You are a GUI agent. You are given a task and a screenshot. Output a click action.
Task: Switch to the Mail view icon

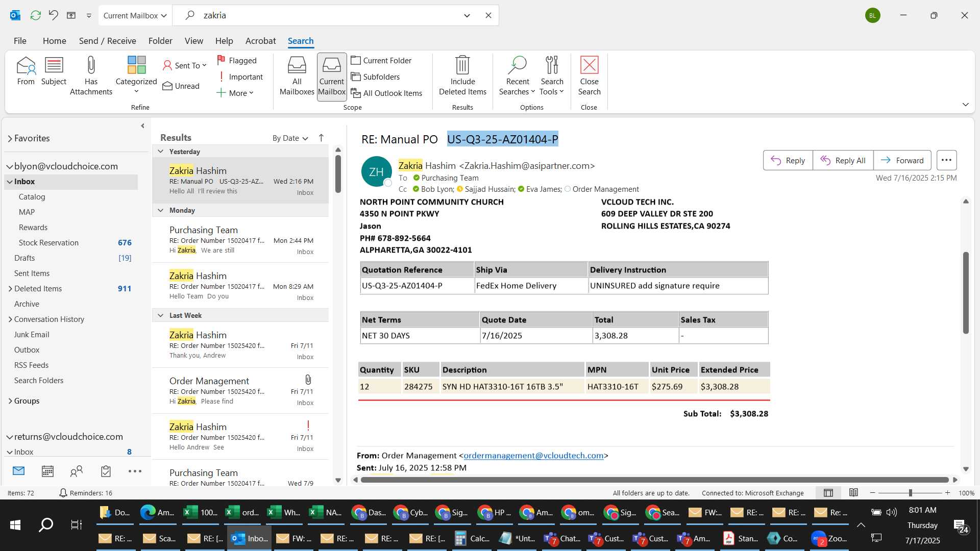[18, 471]
